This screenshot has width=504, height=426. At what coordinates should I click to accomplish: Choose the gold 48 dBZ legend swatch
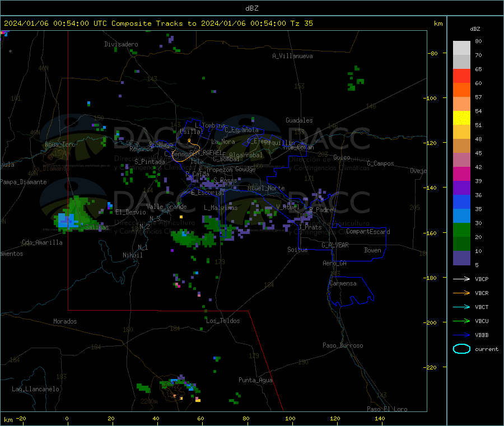(x=461, y=132)
